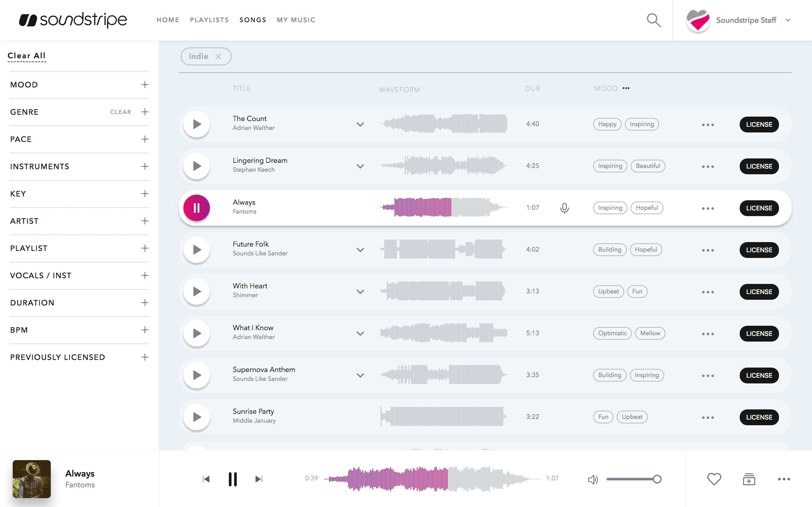Skip to next track in the player bar

pyautogui.click(x=259, y=479)
